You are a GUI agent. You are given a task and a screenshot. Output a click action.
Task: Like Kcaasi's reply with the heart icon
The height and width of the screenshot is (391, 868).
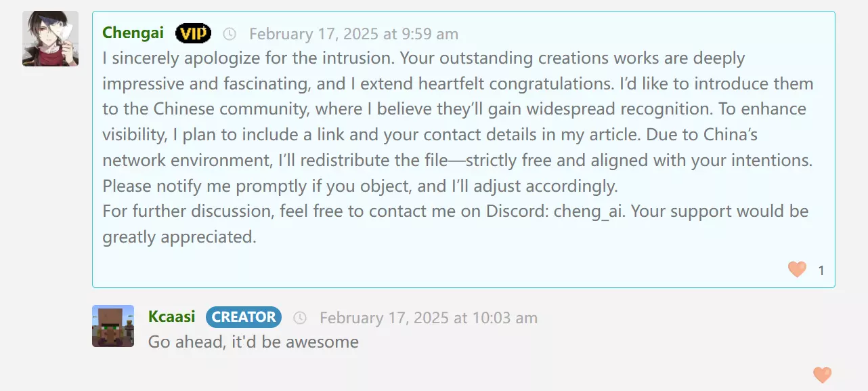click(x=822, y=375)
